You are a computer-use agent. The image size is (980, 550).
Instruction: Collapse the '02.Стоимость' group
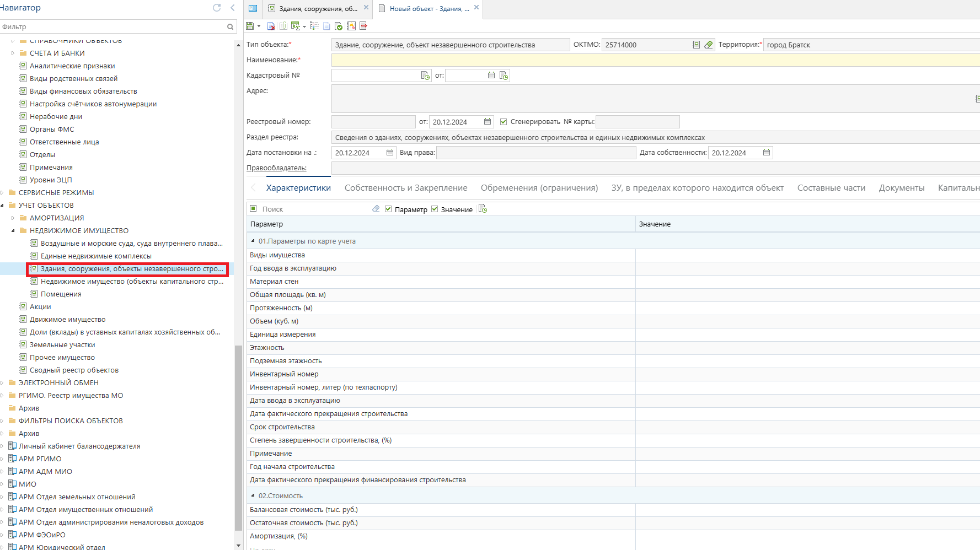pos(253,495)
